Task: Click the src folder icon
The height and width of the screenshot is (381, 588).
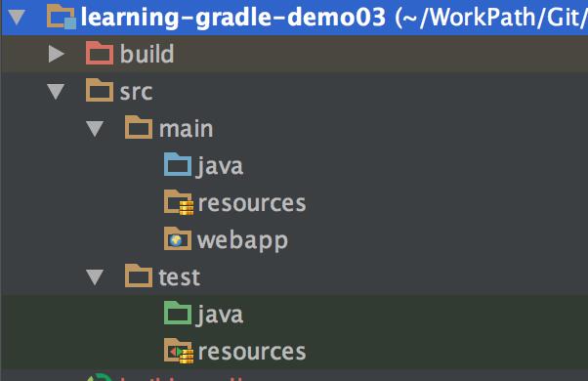Action: (100, 91)
